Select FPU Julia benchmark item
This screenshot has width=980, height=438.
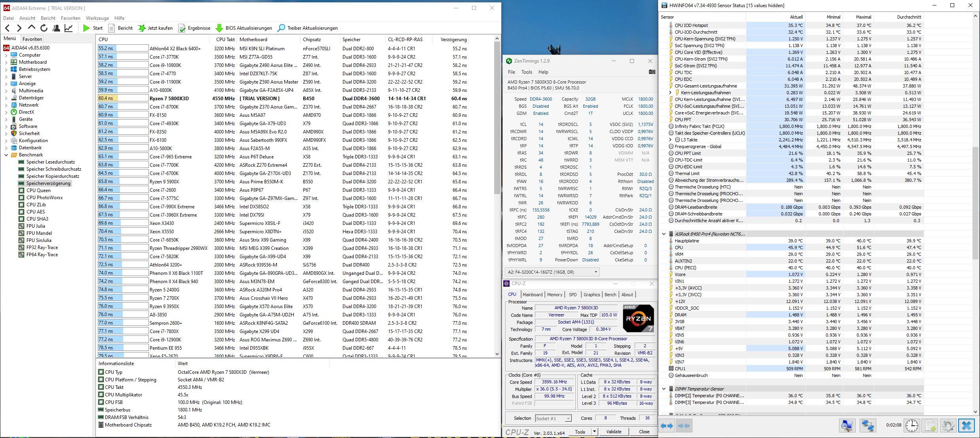pyautogui.click(x=36, y=226)
